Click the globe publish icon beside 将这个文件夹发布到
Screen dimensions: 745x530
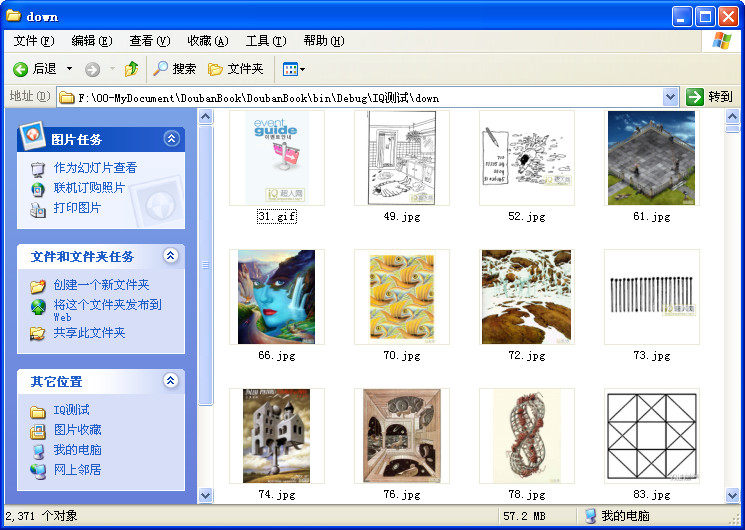(x=38, y=307)
